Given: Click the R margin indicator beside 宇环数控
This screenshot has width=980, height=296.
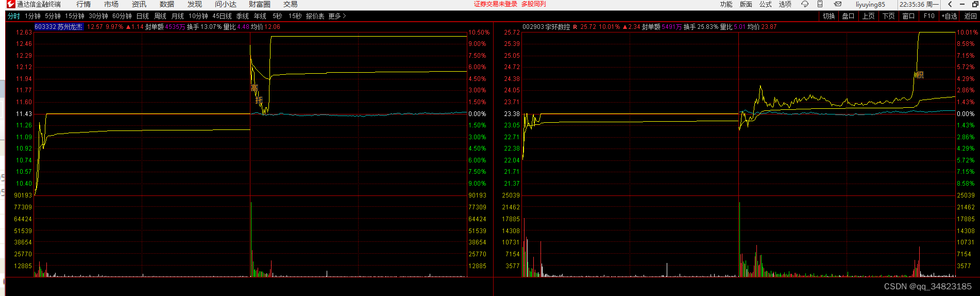Looking at the screenshot, I should click(575, 27).
